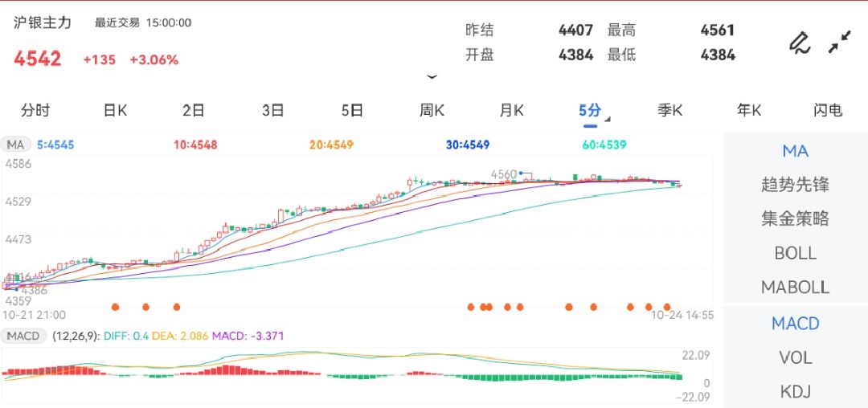Collapse the fullscreen chart view
This screenshot has width=868, height=408.
[x=839, y=43]
